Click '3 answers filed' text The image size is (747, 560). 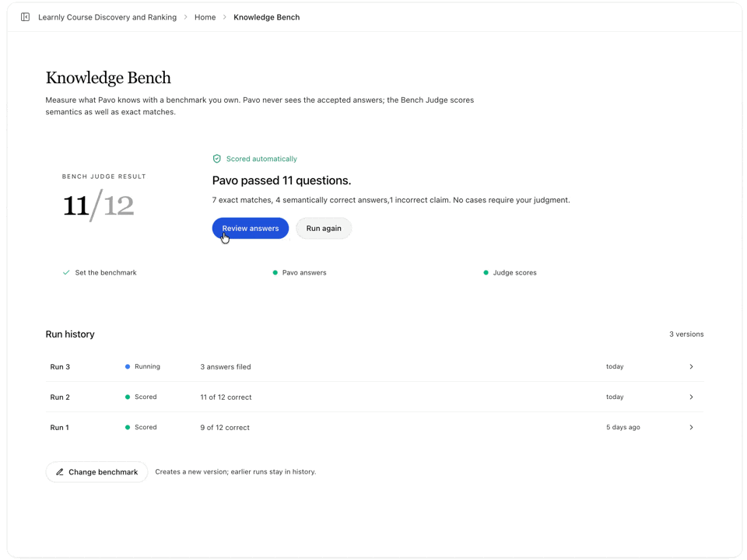(226, 366)
